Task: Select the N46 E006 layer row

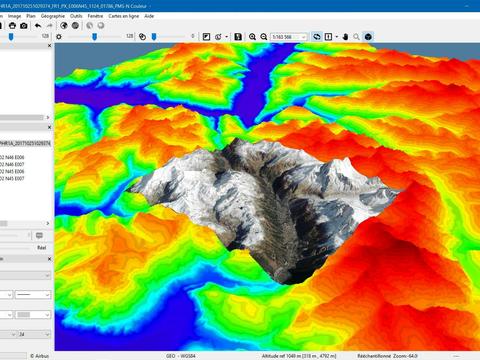Action: pos(13,157)
